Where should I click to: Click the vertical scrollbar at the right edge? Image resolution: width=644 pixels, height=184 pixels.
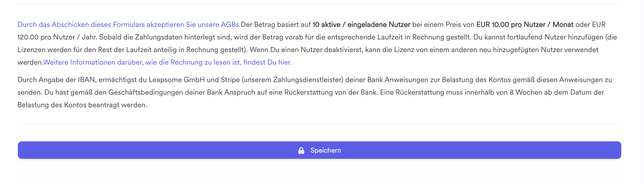[x=642, y=92]
